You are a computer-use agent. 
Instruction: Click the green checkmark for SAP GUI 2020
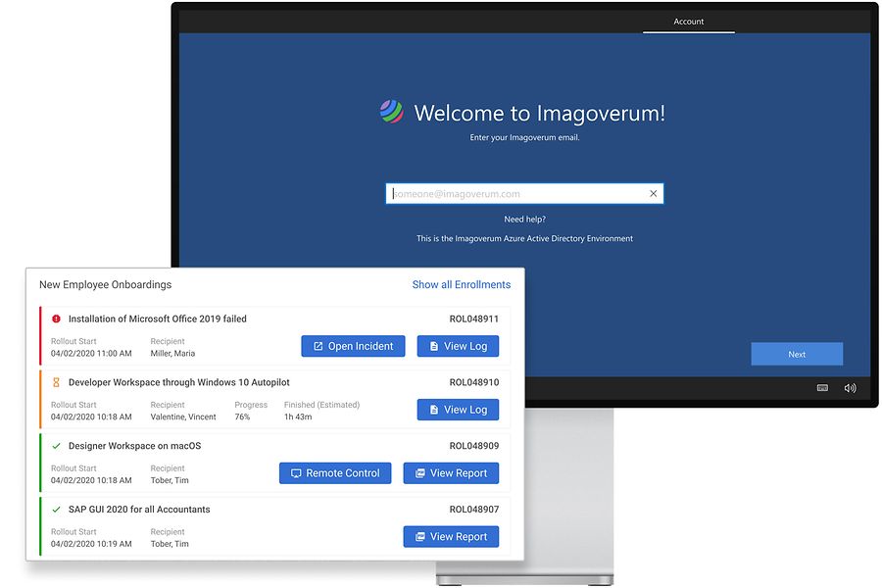(56, 510)
